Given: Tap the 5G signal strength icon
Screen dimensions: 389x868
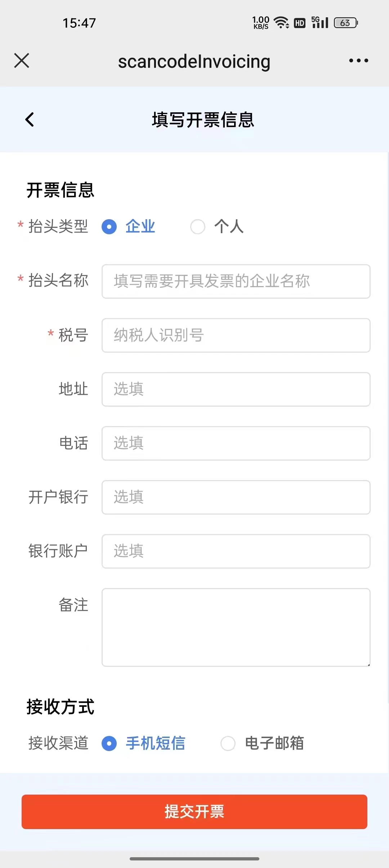Looking at the screenshot, I should pos(320,22).
